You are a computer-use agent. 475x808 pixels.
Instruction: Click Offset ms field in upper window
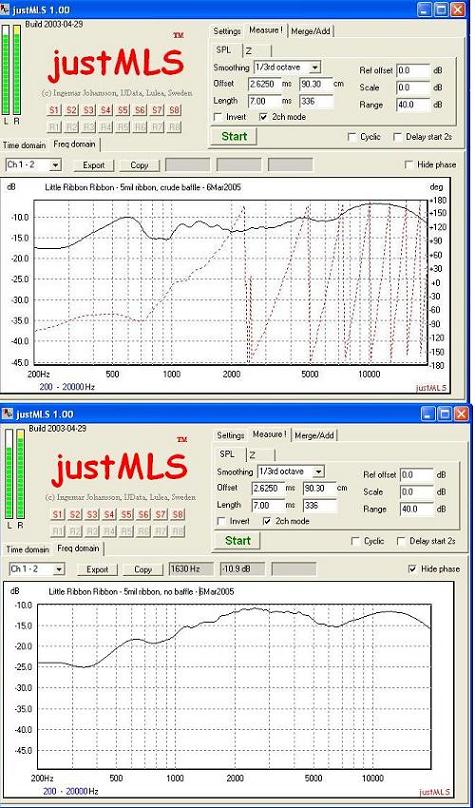click(264, 84)
